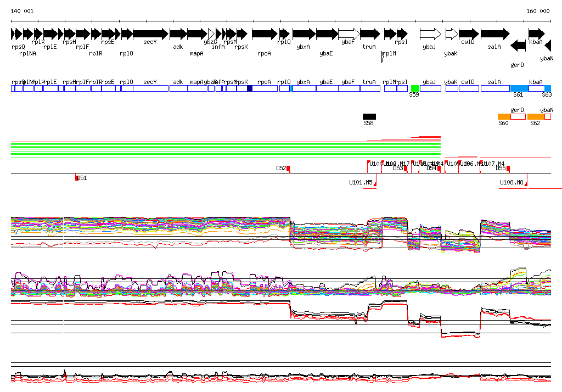
Task: Select the D53 red marker
Action: [x=406, y=168]
